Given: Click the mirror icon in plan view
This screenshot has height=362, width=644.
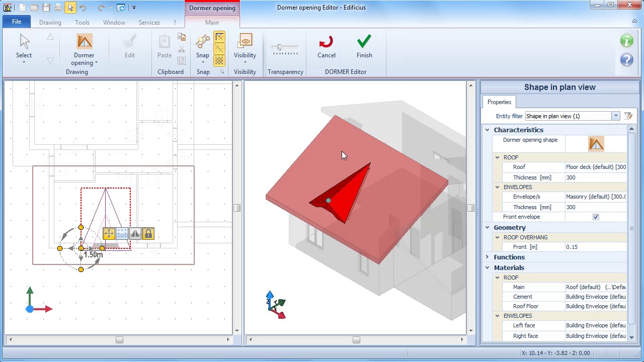Looking at the screenshot, I should [135, 234].
